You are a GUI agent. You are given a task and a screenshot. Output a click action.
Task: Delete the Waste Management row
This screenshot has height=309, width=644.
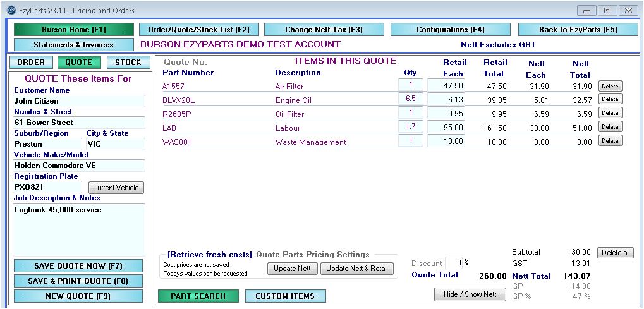pos(611,140)
